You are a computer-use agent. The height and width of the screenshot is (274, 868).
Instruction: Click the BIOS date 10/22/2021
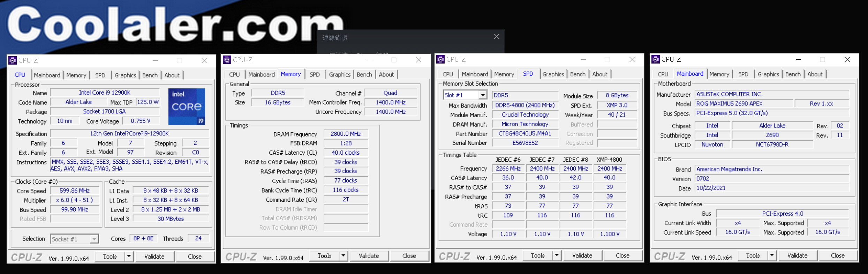point(772,188)
